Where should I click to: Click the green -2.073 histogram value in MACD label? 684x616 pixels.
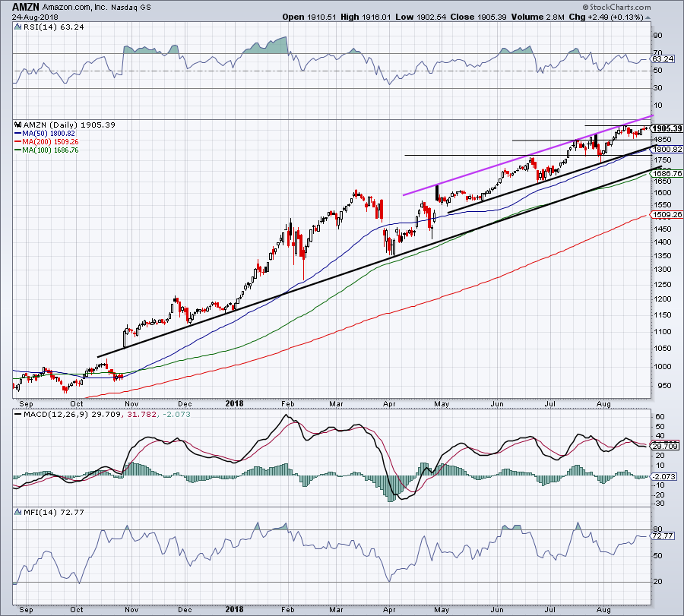pyautogui.click(x=176, y=414)
